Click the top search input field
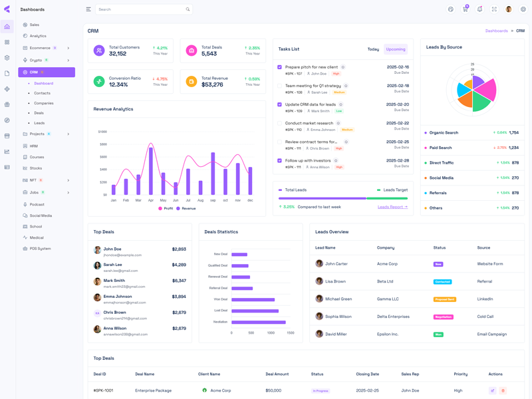 [x=140, y=9]
